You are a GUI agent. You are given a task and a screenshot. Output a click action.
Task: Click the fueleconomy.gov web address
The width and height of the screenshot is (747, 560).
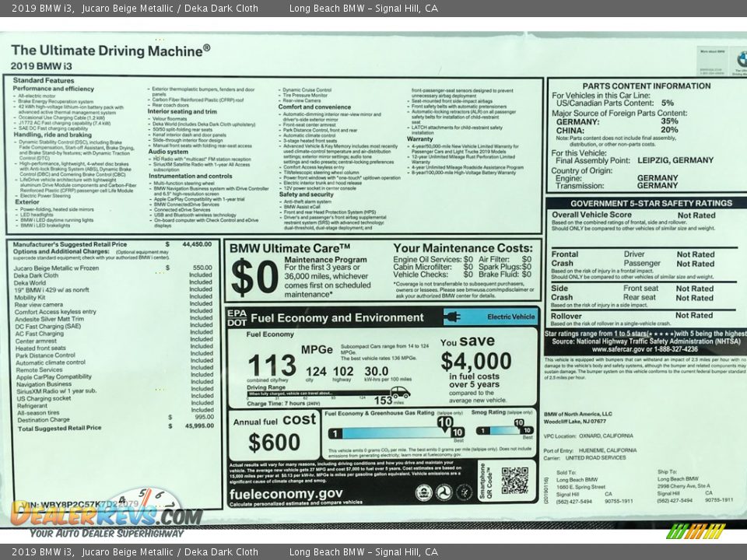pyautogui.click(x=286, y=493)
